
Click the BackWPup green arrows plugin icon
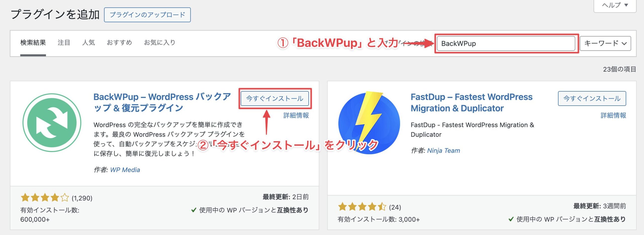pyautogui.click(x=52, y=123)
